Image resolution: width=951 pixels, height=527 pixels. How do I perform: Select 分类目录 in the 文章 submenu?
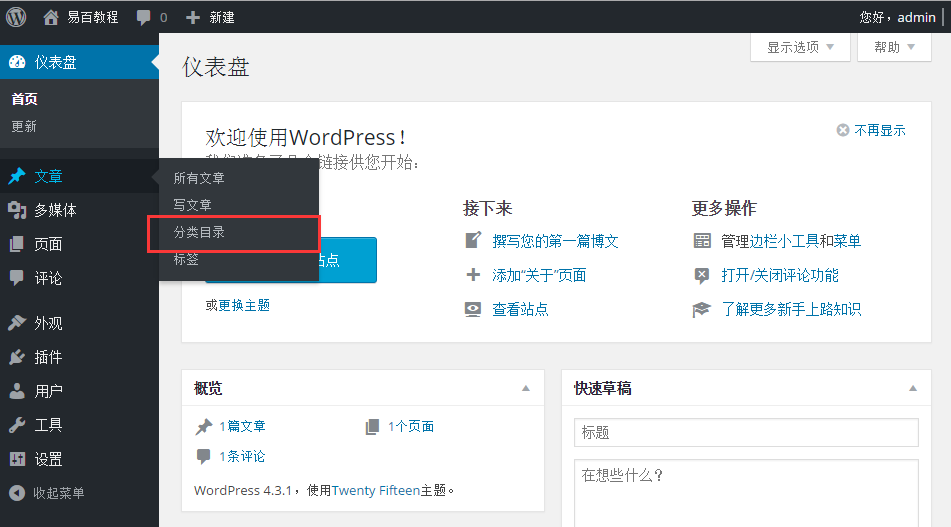(199, 232)
